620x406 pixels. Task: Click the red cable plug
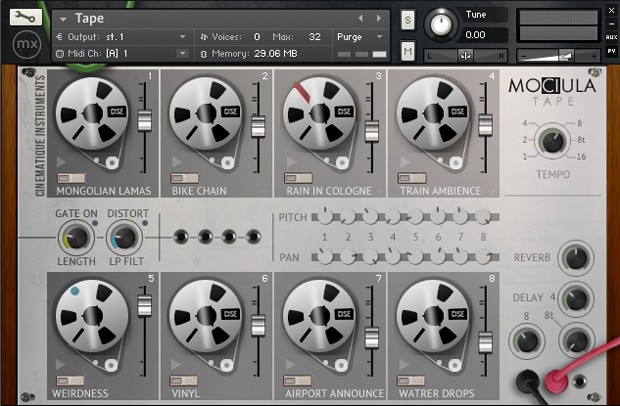tap(557, 381)
